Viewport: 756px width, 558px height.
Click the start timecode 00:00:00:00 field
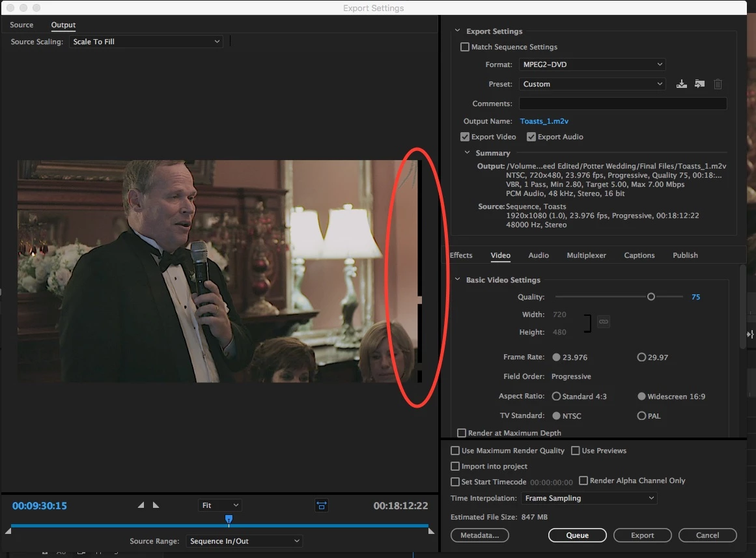click(x=552, y=482)
